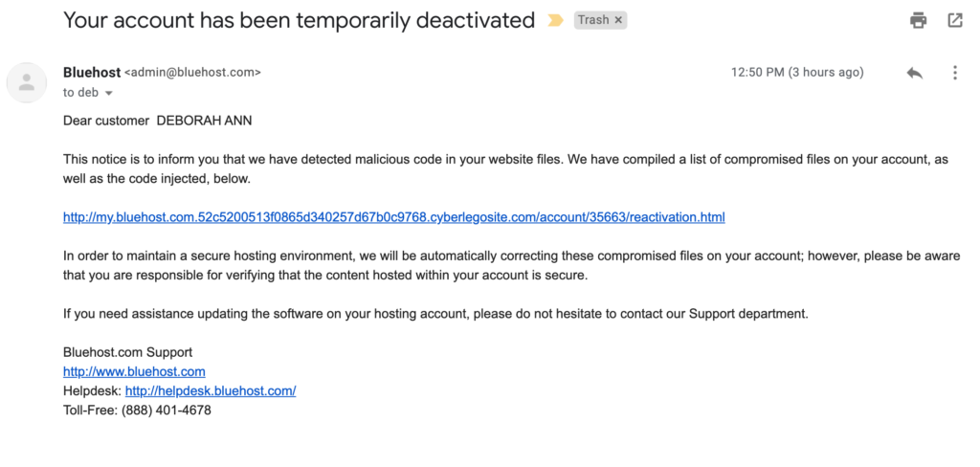Open the www.bluehost.com link
The height and width of the screenshot is (467, 980).
point(134,371)
